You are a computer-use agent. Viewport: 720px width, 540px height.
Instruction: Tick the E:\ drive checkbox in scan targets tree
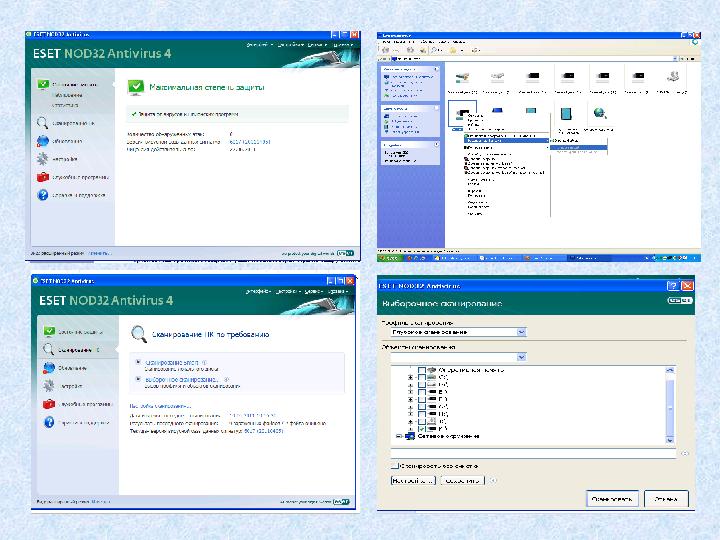point(422,392)
